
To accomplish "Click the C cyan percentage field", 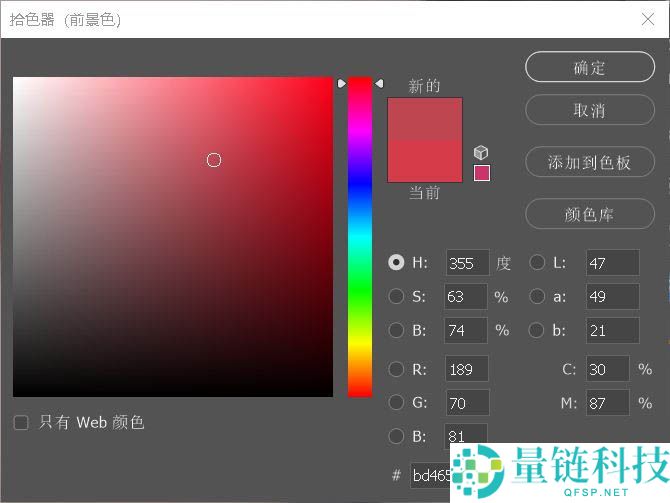I will (608, 369).
